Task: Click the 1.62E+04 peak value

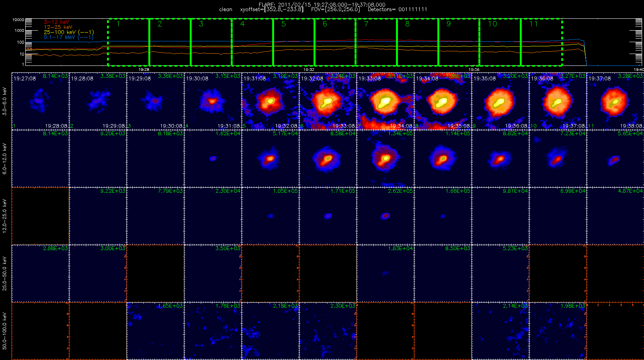Action: point(228,134)
